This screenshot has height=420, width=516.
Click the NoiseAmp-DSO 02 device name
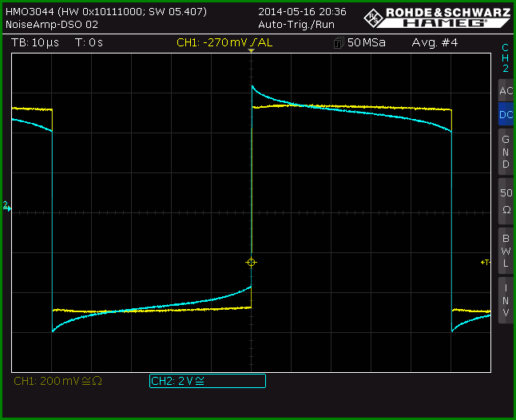tap(52, 25)
